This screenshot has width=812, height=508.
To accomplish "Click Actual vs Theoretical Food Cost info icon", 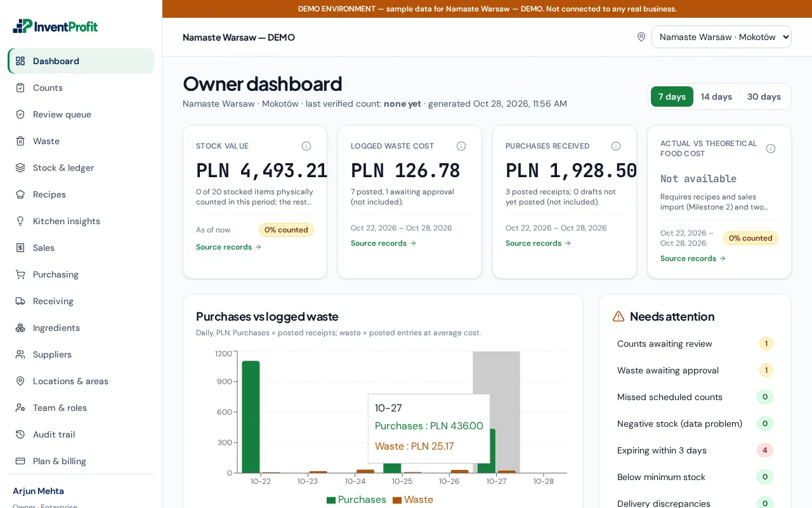I will (x=771, y=149).
